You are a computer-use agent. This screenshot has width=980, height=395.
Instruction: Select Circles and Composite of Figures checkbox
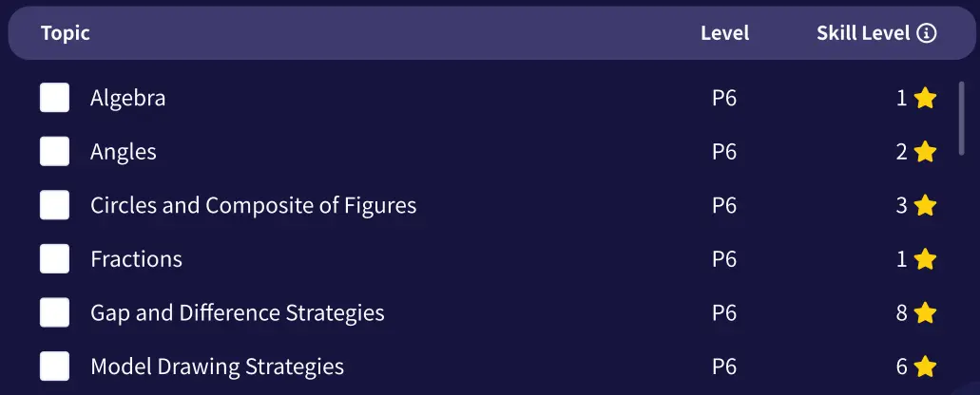(x=54, y=205)
